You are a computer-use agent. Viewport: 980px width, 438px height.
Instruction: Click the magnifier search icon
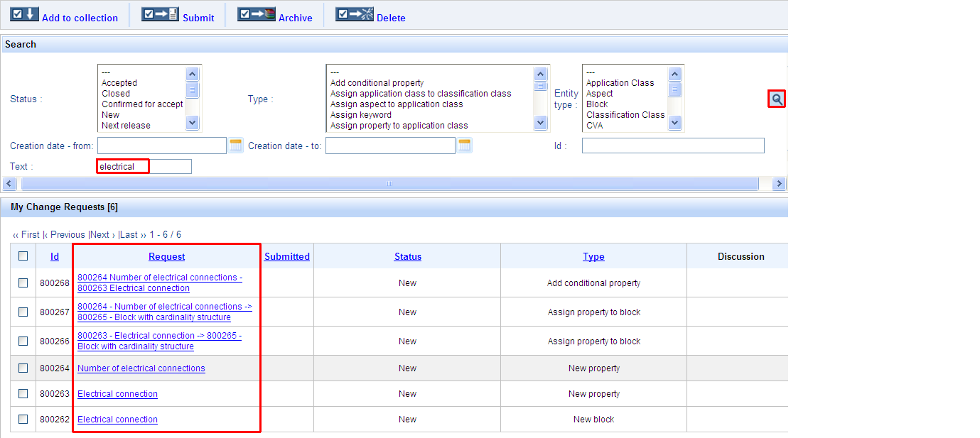(x=777, y=99)
